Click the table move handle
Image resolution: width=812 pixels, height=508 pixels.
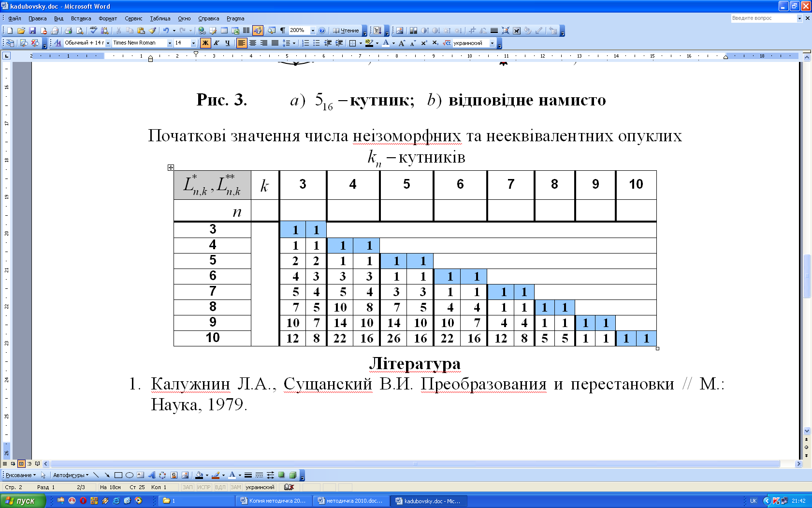tap(171, 167)
